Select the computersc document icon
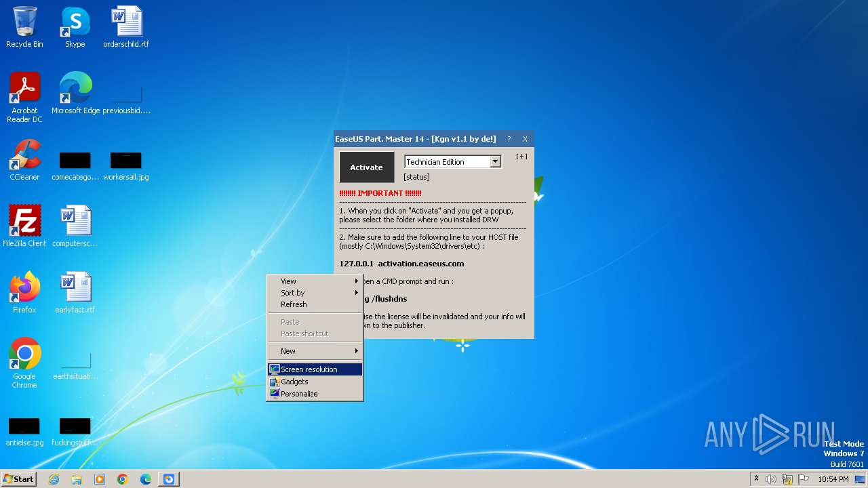 click(x=75, y=226)
